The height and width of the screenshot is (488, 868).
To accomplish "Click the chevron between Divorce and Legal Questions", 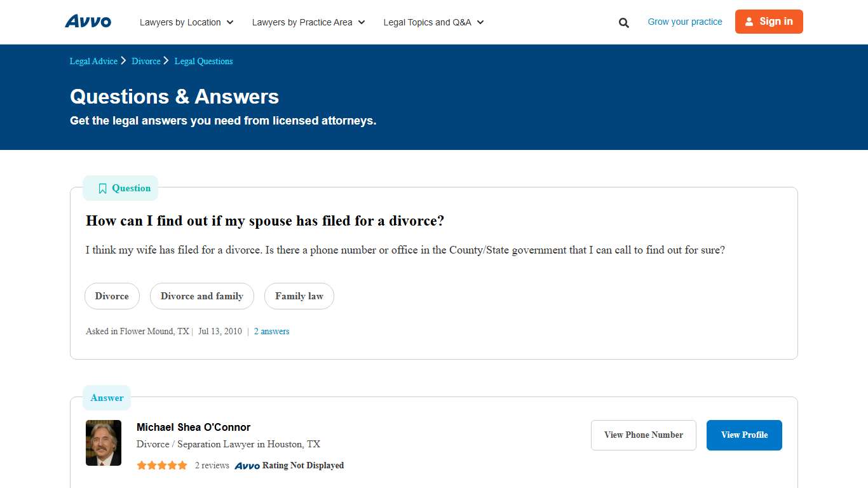I will (x=165, y=60).
